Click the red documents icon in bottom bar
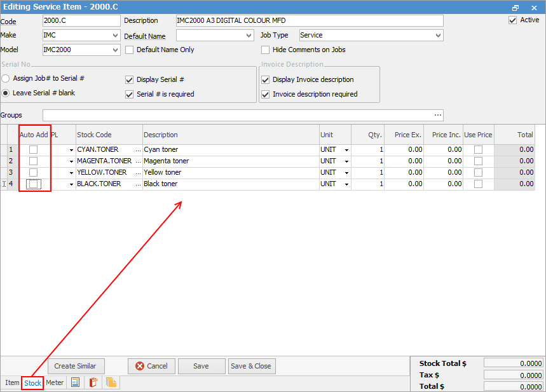 pyautogui.click(x=93, y=382)
